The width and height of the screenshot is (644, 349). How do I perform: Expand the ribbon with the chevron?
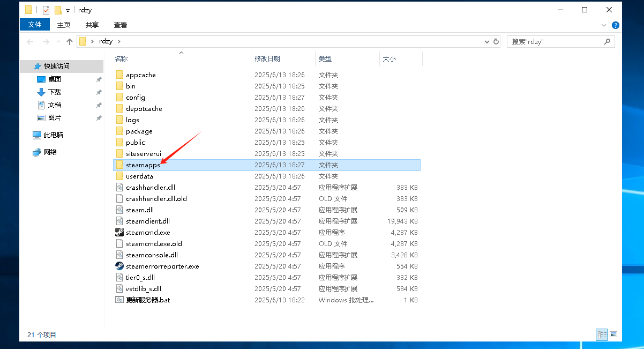604,25
